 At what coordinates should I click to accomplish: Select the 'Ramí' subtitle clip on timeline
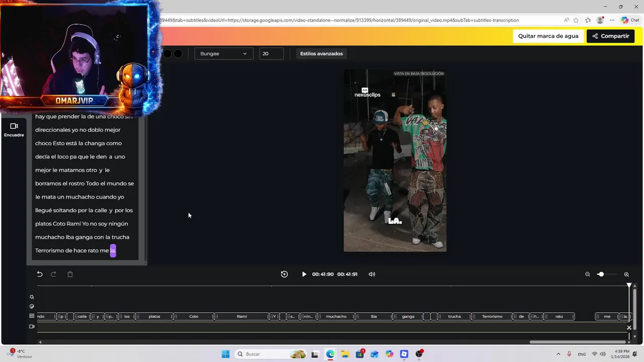click(x=242, y=316)
